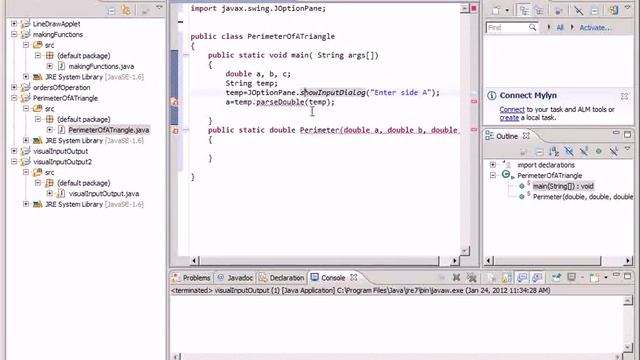Follow Connect link in Mylyn notice
This screenshot has width=640, height=360.
tap(512, 109)
